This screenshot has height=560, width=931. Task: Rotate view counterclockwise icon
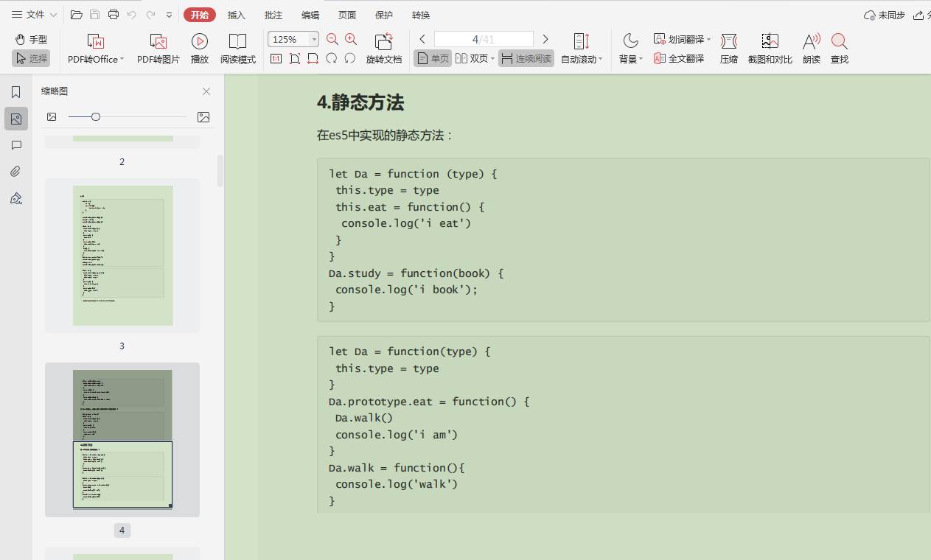tap(350, 58)
